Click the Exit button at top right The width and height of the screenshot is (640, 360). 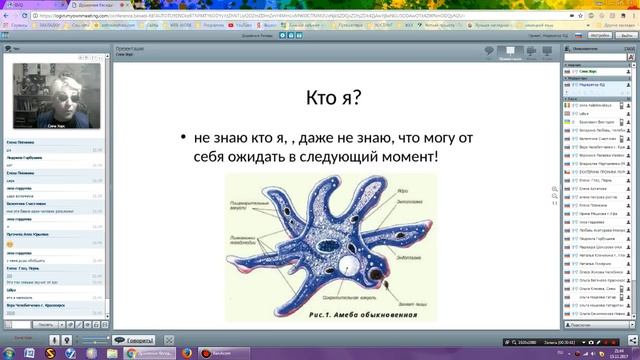[626, 36]
